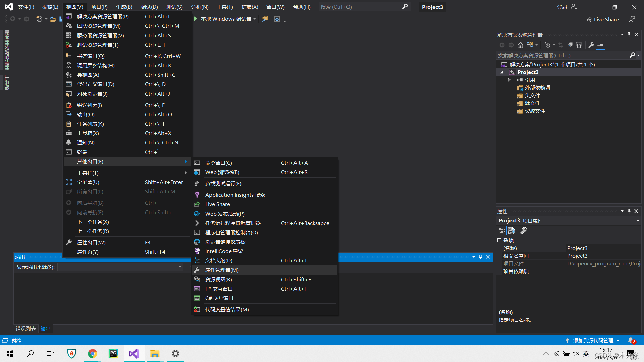Viewport: 644px width, 362px height.
Task: Click the Live Share button
Action: [x=602, y=19]
